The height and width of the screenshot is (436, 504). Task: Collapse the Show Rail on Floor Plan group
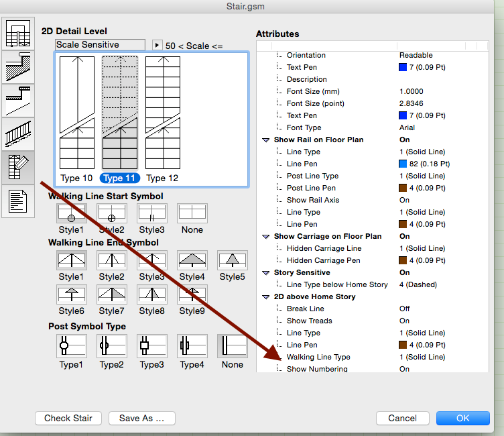(x=266, y=140)
